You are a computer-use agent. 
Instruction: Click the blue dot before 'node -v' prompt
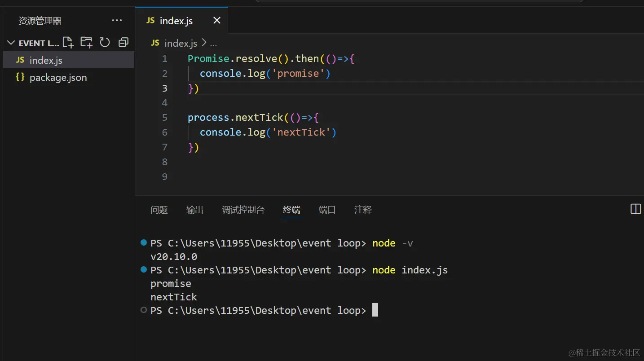(x=144, y=243)
